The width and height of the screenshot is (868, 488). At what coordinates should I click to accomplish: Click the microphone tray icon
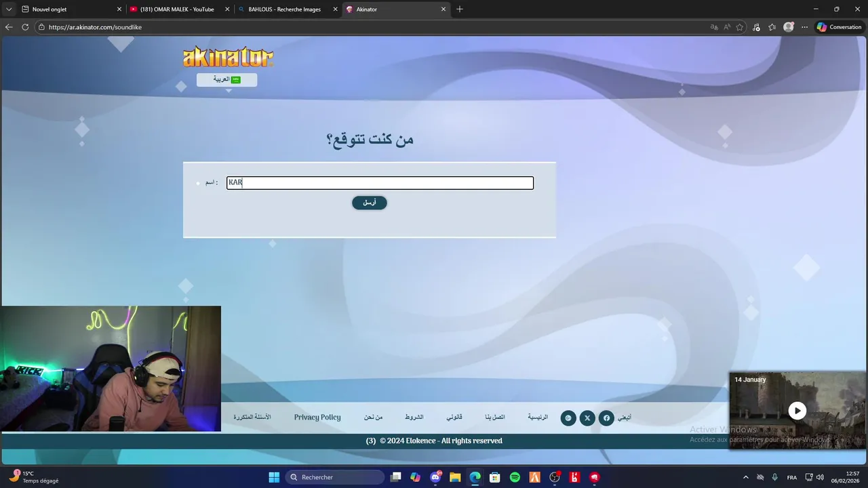tap(774, 477)
